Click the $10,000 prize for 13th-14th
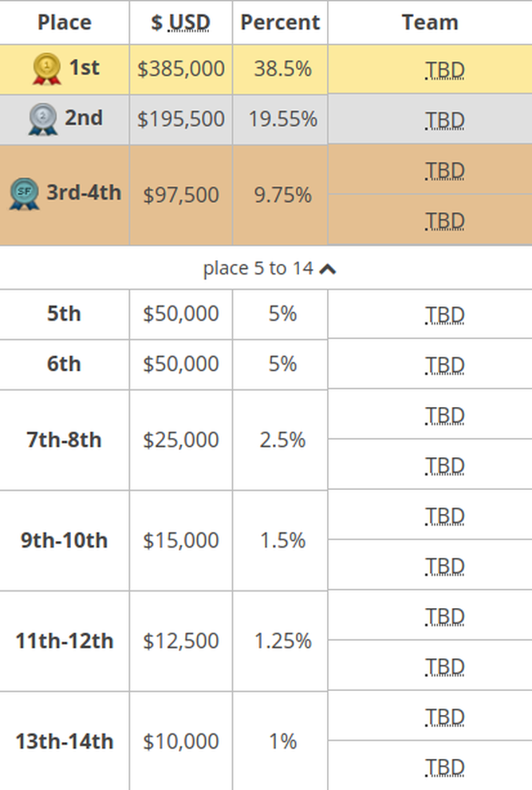 [181, 741]
